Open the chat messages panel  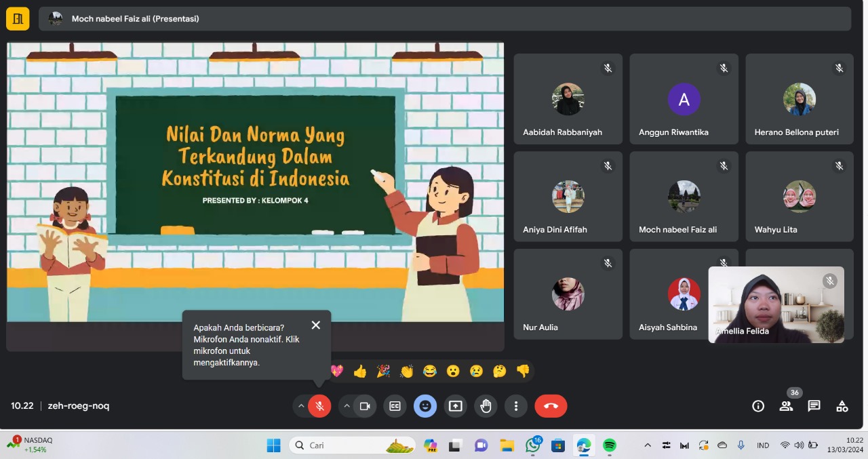coord(814,406)
